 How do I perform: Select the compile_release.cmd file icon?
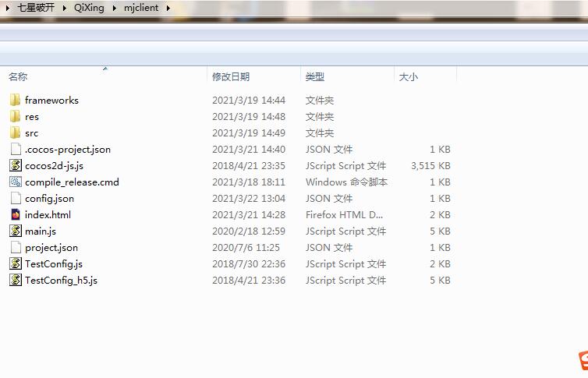tap(16, 182)
